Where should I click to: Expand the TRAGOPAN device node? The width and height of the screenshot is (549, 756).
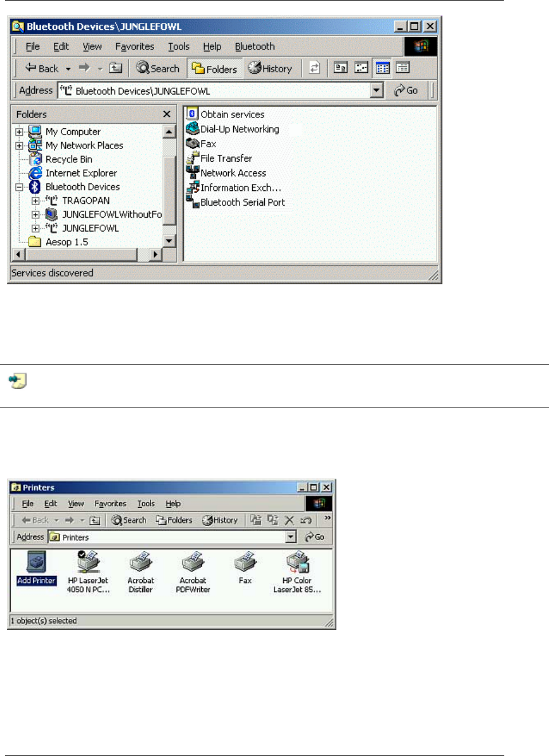(x=36, y=201)
